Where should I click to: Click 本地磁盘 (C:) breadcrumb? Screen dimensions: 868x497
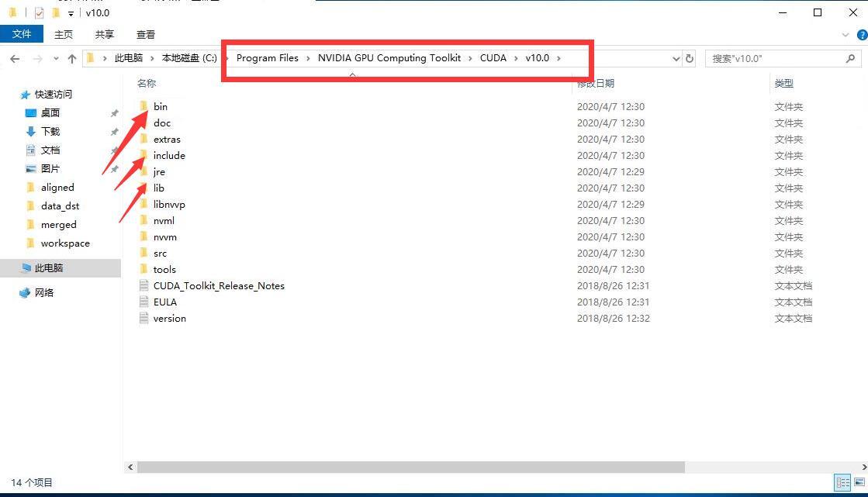(189, 57)
